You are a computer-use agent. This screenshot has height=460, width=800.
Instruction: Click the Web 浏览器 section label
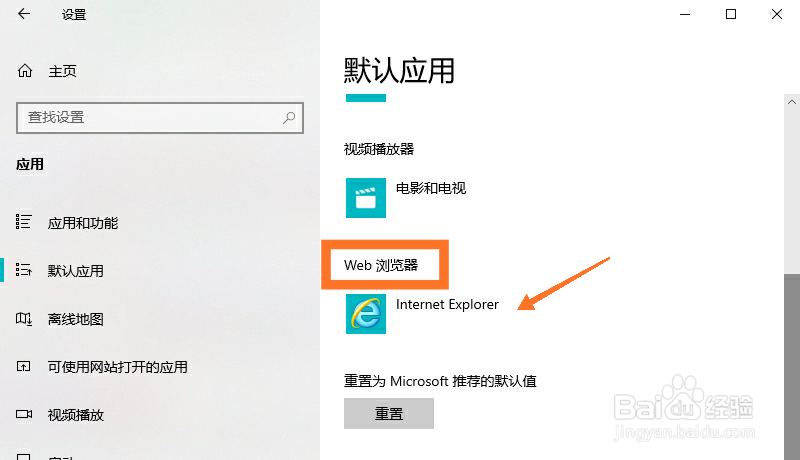(381, 265)
